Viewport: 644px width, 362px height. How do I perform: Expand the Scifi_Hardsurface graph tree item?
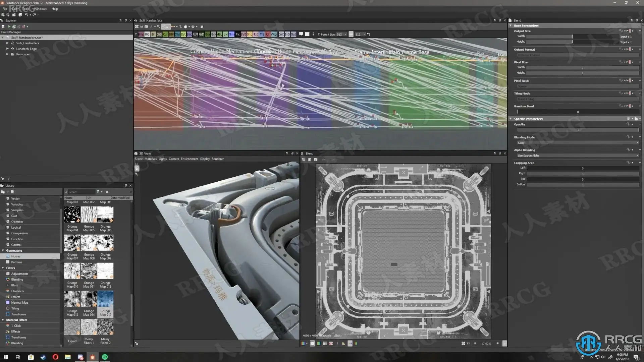[7, 43]
